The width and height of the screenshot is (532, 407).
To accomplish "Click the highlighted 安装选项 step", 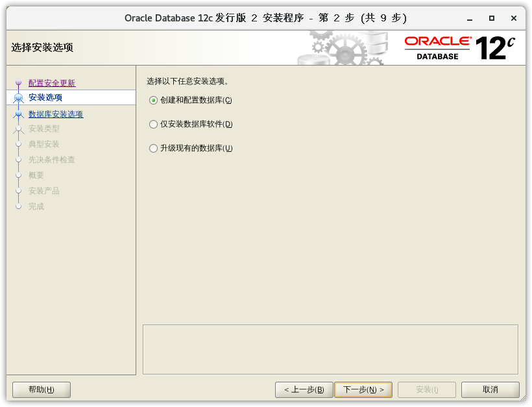I will [x=45, y=97].
